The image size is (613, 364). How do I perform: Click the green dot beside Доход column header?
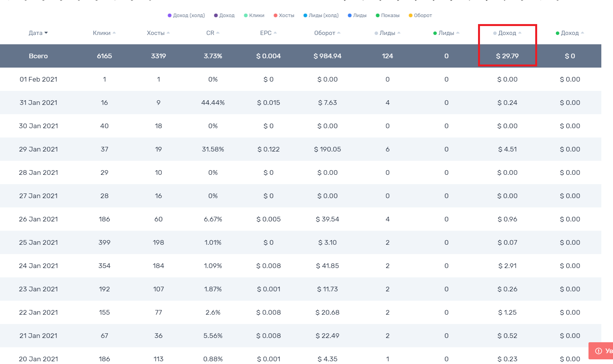[557, 33]
